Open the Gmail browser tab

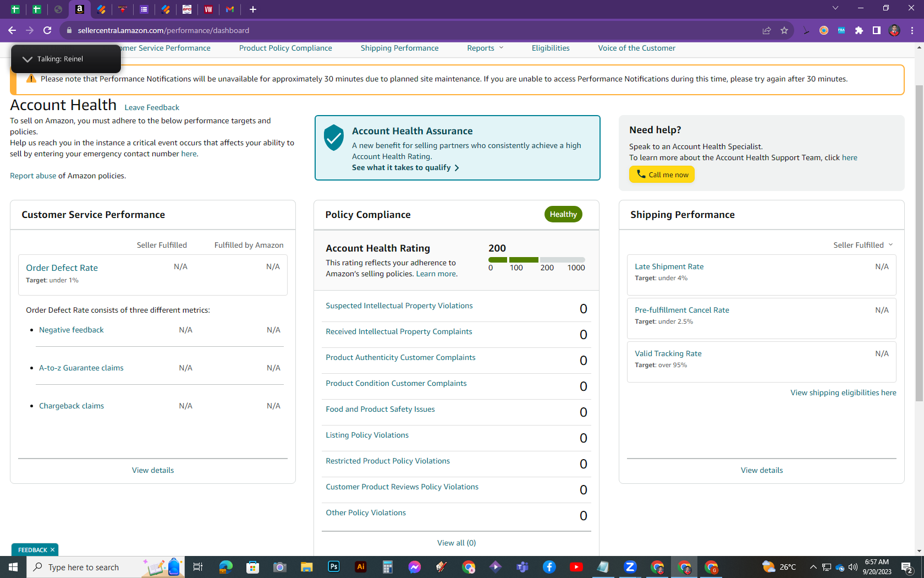coord(230,9)
